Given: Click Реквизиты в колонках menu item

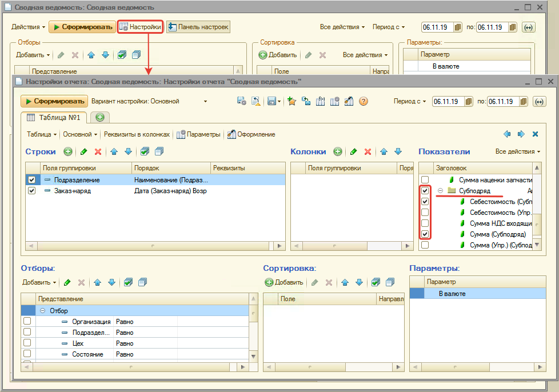Looking at the screenshot, I should tap(137, 134).
